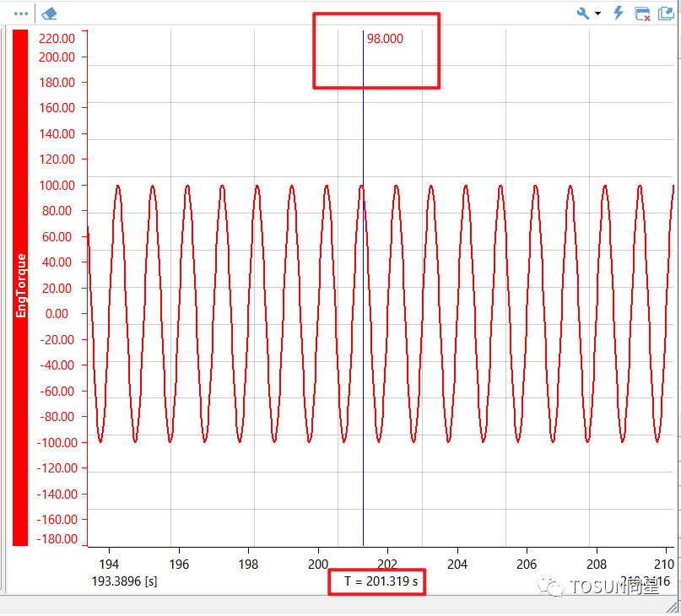
Task: Click the X-axis tick label 198
Action: 248,565
